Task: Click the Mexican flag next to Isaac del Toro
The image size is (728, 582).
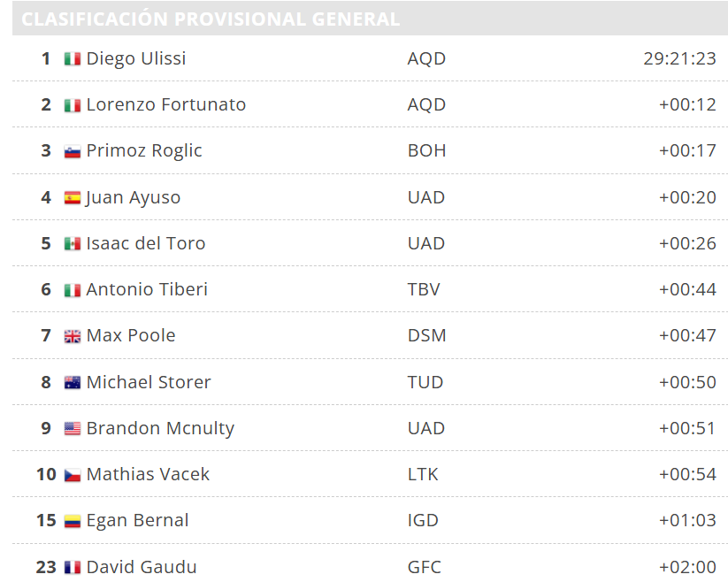Action: tap(73, 244)
